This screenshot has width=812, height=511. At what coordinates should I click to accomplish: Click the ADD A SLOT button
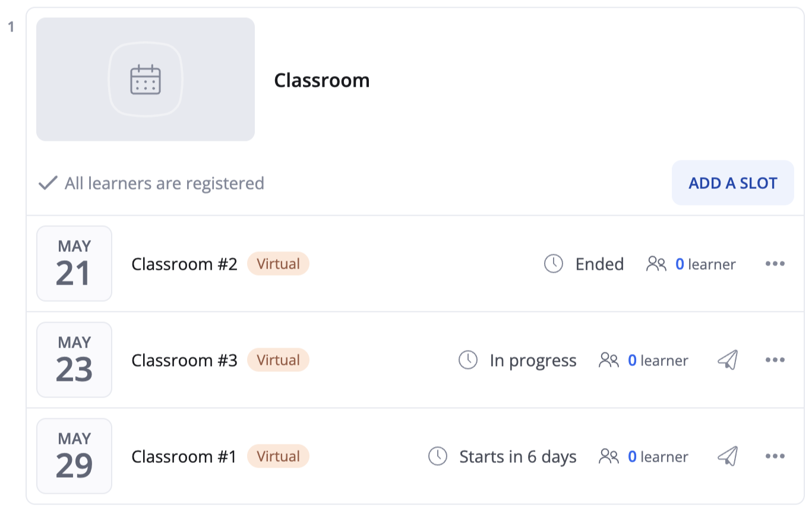coord(733,183)
